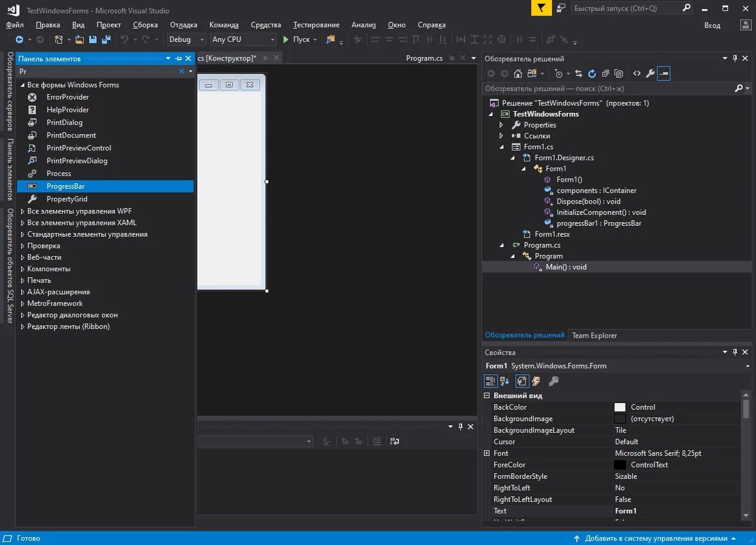Click the wrench Properties icon in Solution Explorer

(x=650, y=73)
